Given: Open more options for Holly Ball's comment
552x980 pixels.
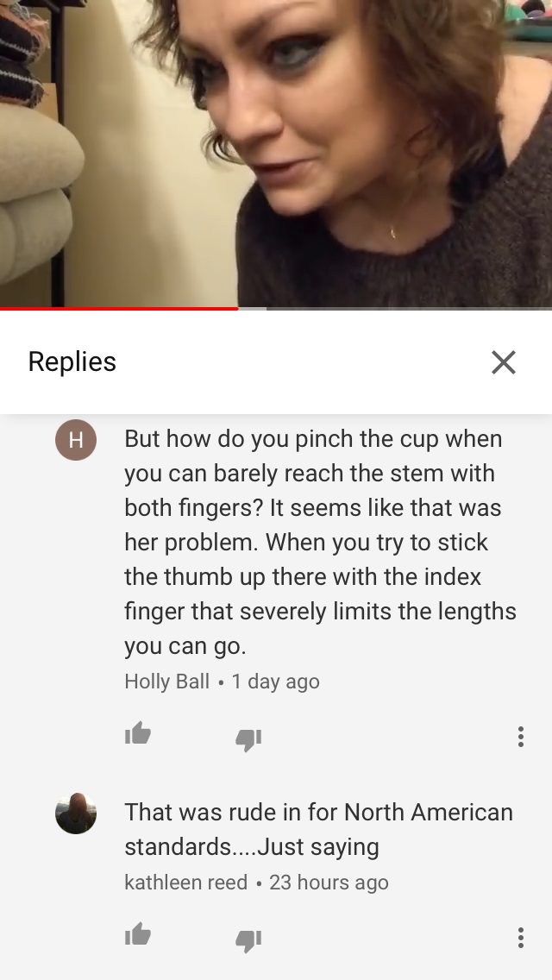Looking at the screenshot, I should tap(520, 737).
